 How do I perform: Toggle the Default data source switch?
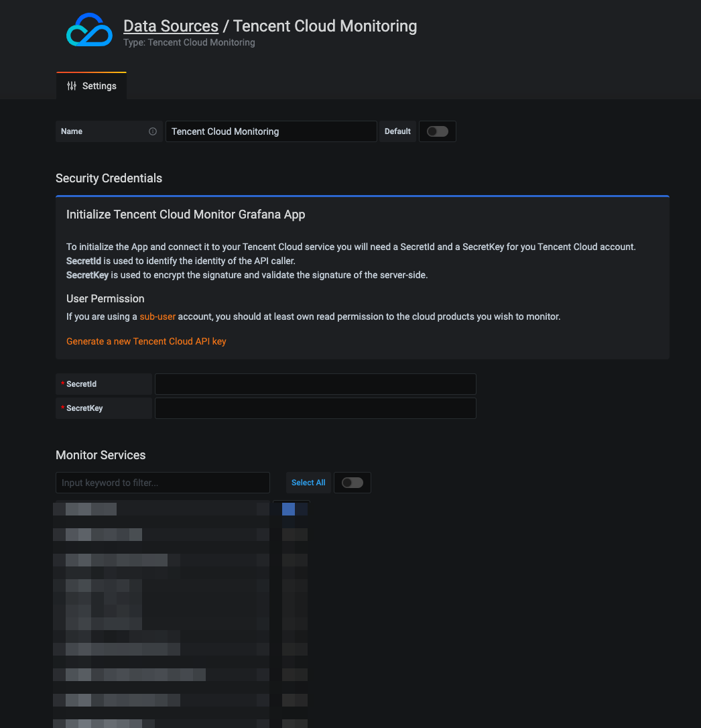click(437, 131)
